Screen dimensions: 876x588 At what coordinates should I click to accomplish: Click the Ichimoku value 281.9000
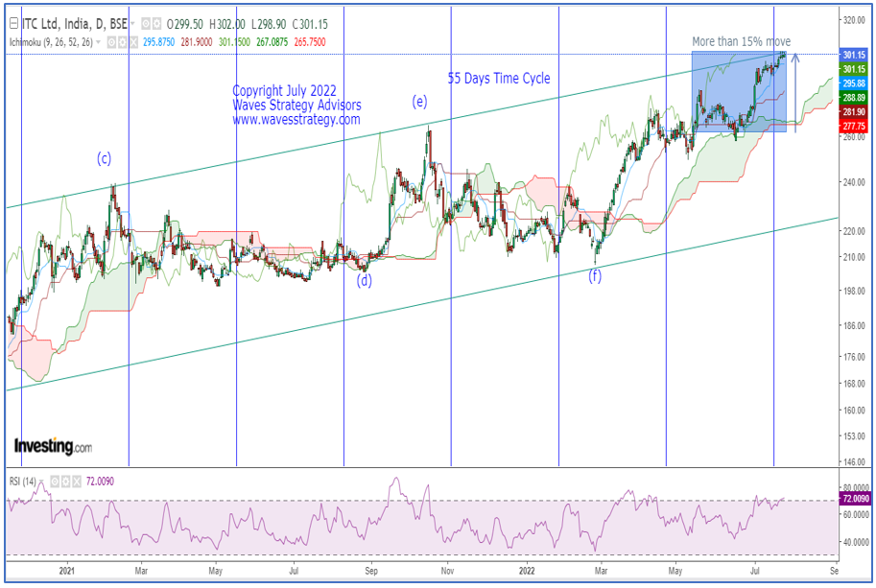pos(197,42)
